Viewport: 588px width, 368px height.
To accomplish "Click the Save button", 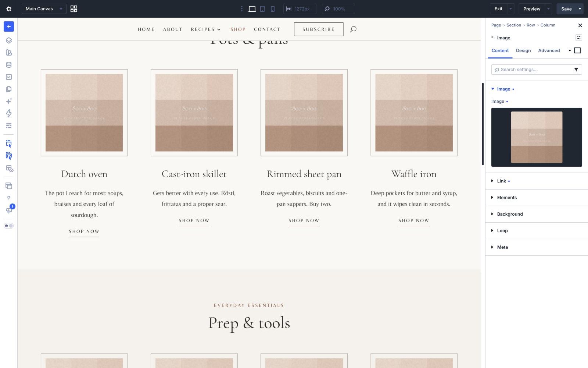I will point(566,9).
